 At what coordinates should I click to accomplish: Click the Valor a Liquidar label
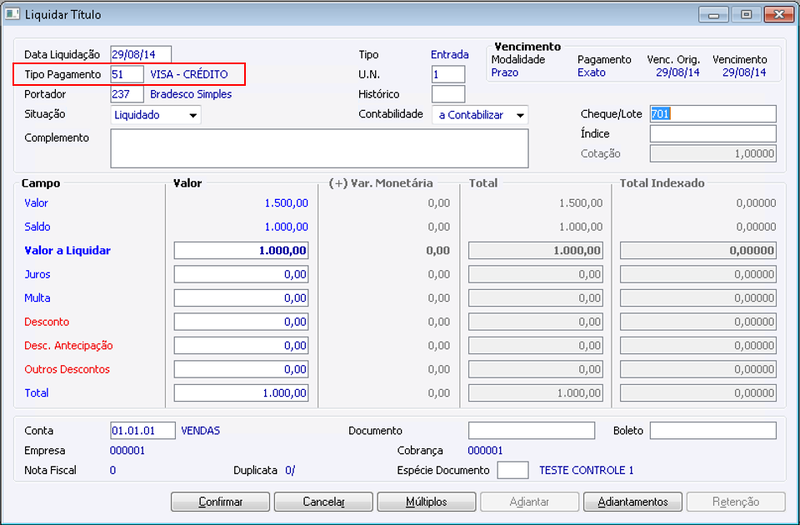click(67, 251)
